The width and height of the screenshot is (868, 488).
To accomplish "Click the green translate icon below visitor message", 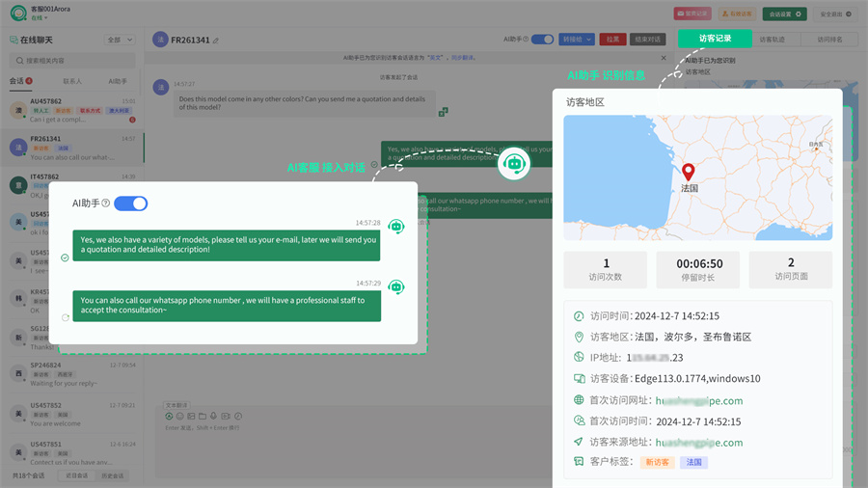I will (x=443, y=112).
